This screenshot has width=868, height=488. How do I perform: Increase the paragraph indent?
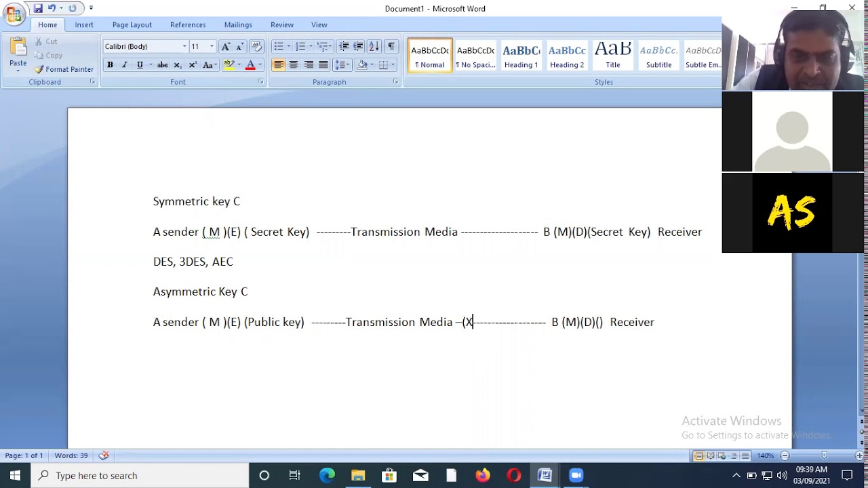tap(358, 46)
